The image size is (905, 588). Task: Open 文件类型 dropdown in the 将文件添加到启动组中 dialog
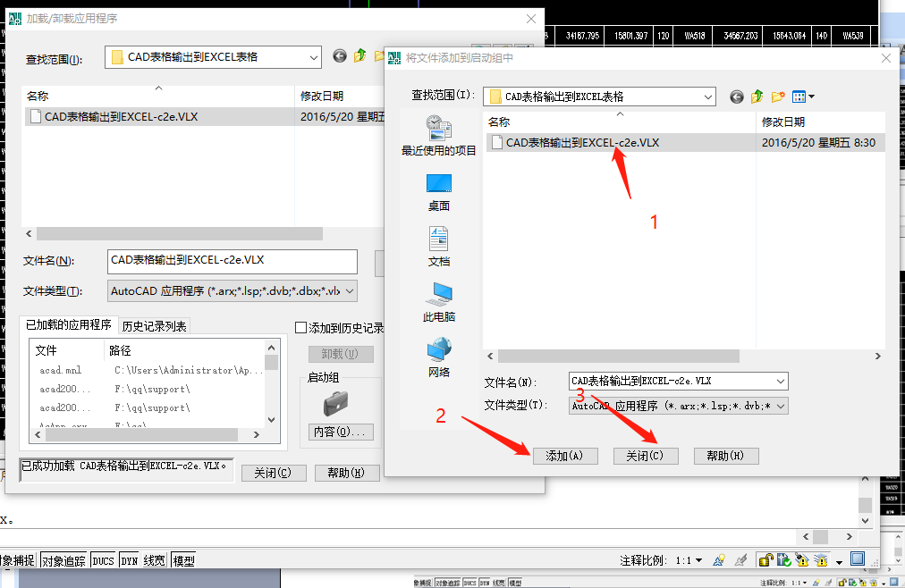781,406
